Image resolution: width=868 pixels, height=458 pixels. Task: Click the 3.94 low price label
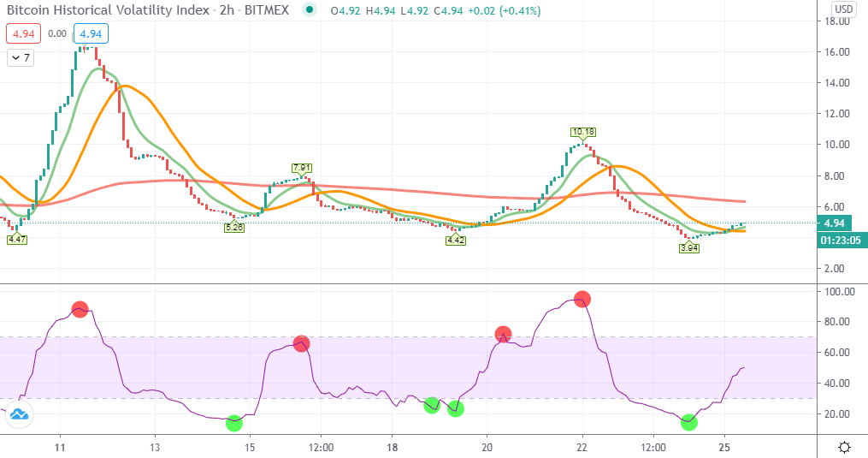click(x=689, y=248)
